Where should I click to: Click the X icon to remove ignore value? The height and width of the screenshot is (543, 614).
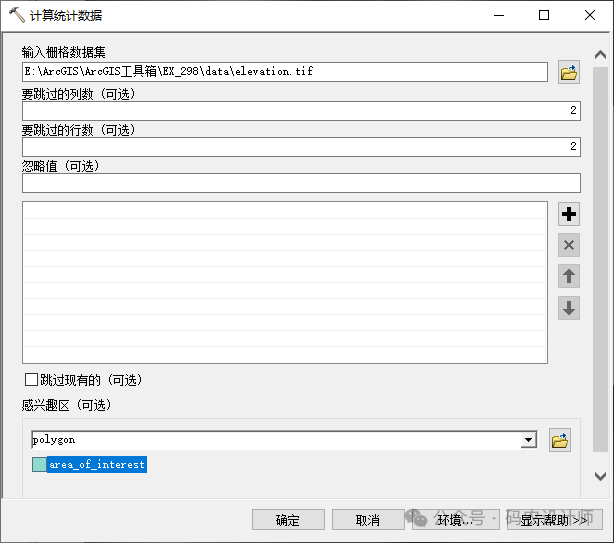tap(569, 245)
